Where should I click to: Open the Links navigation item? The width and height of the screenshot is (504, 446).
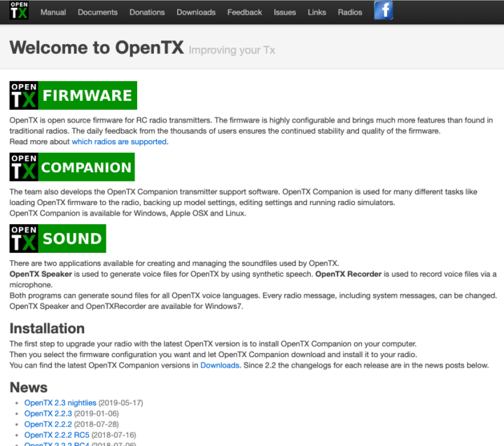pos(316,12)
